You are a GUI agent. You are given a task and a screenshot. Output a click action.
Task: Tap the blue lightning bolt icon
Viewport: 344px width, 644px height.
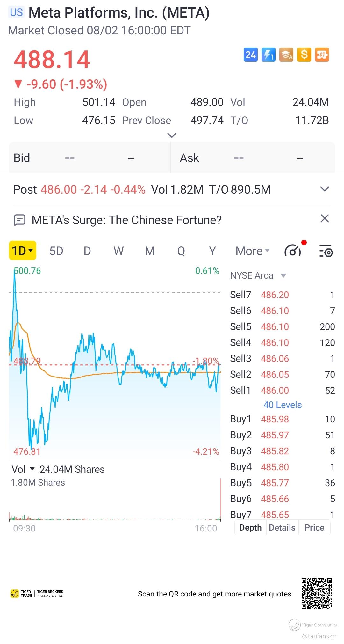(268, 55)
